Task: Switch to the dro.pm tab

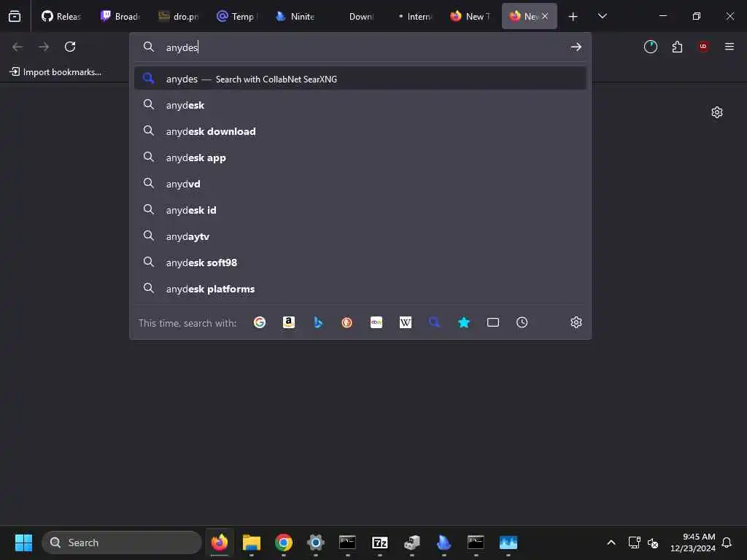Action: (x=179, y=16)
